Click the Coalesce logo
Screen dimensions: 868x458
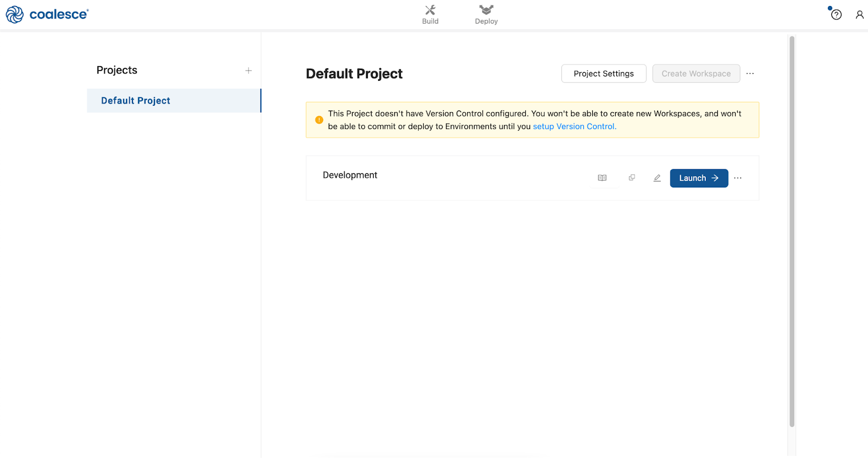(47, 15)
